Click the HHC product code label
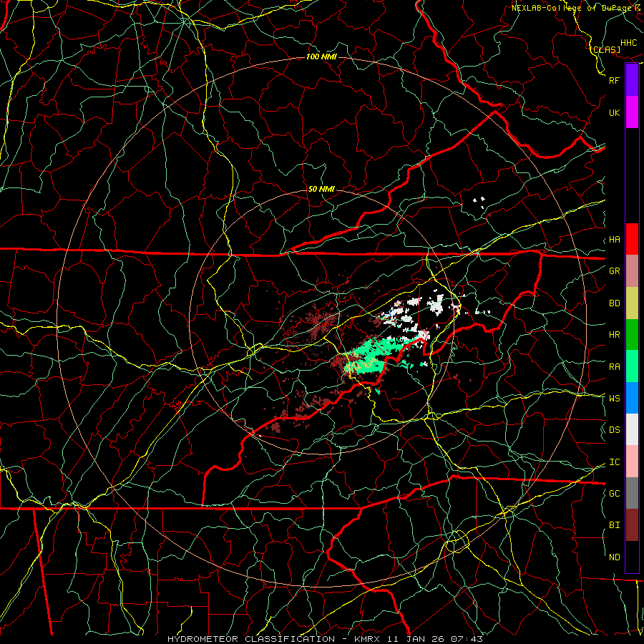This screenshot has height=644, width=644. (x=628, y=43)
